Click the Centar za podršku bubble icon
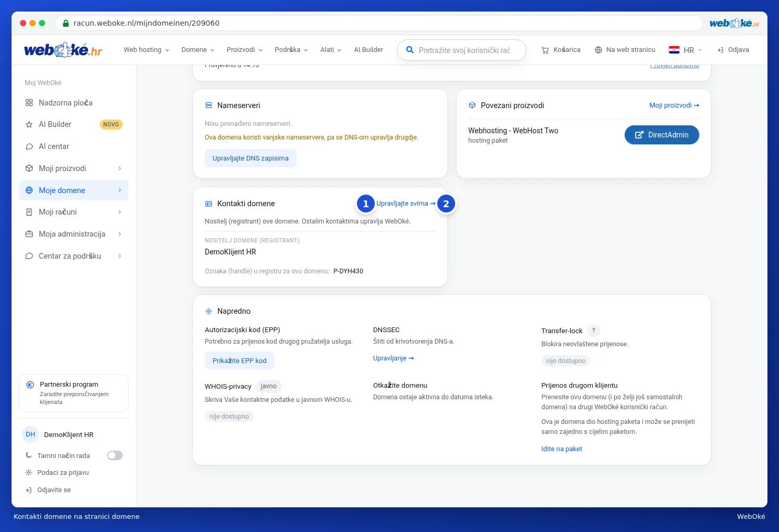Image resolution: width=779 pixels, height=532 pixels. point(29,256)
